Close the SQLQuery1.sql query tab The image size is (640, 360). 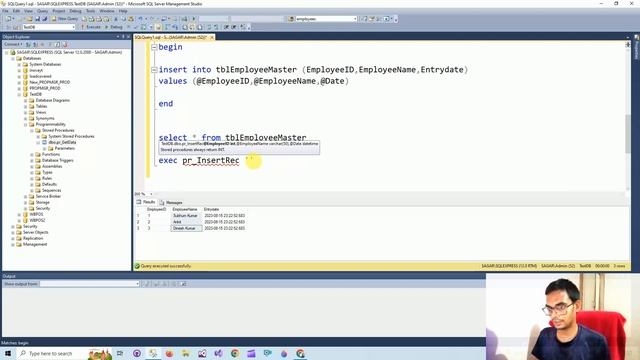tap(211, 37)
